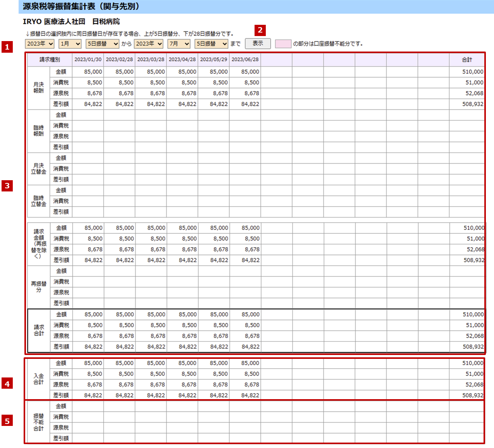Click the red number 1 marker

tap(7, 47)
